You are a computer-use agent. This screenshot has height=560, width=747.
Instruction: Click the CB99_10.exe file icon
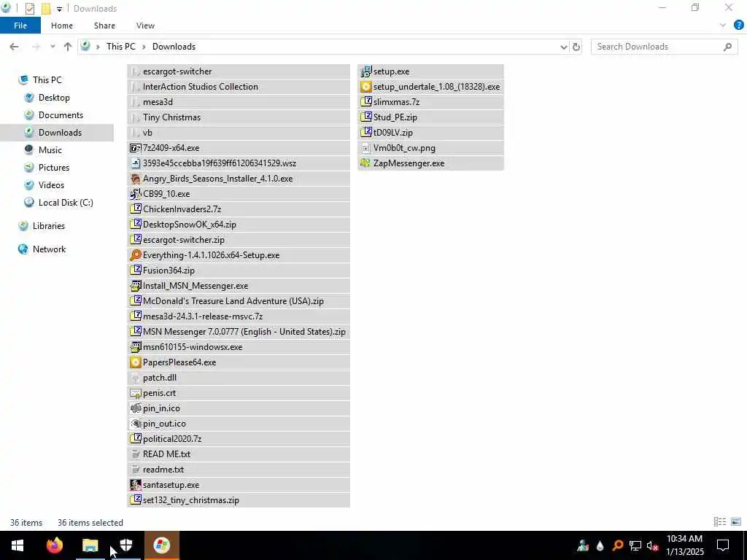(135, 194)
